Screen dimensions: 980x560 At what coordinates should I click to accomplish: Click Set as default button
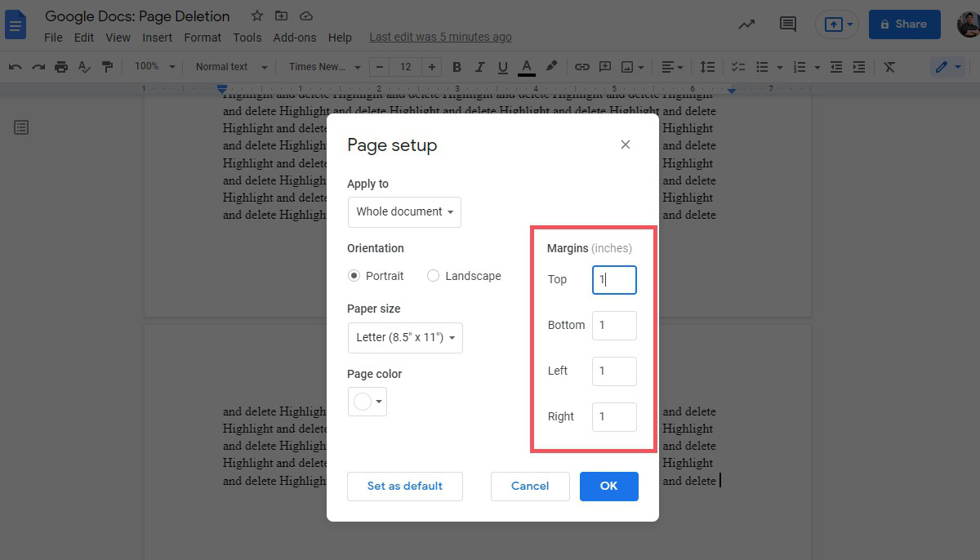pos(404,487)
